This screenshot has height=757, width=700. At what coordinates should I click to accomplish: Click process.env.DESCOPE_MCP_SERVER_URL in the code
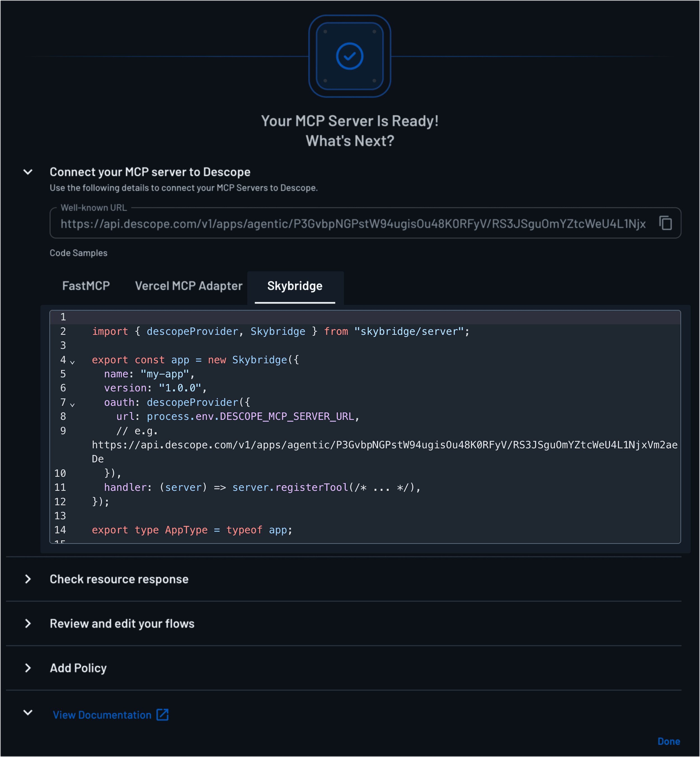pyautogui.click(x=250, y=416)
